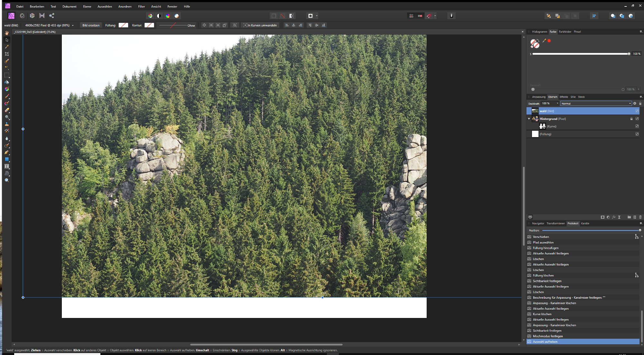The height and width of the screenshot is (355, 644).
Task: Select the Pen tool
Action: coord(7,153)
